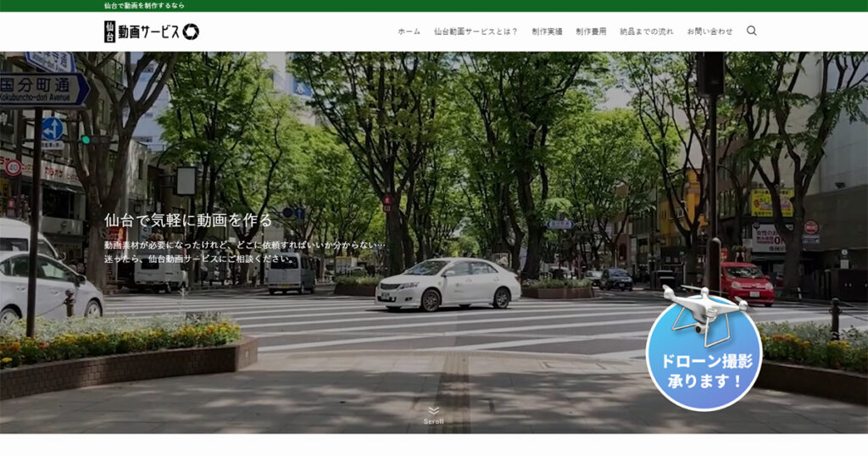Navigate to お問い合わせ contact page

coord(709,31)
